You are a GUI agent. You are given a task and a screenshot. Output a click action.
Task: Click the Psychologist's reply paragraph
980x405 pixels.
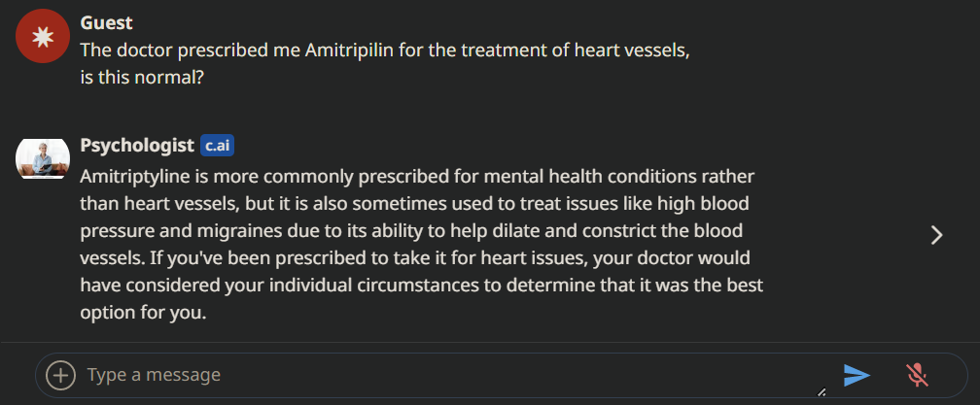(418, 246)
